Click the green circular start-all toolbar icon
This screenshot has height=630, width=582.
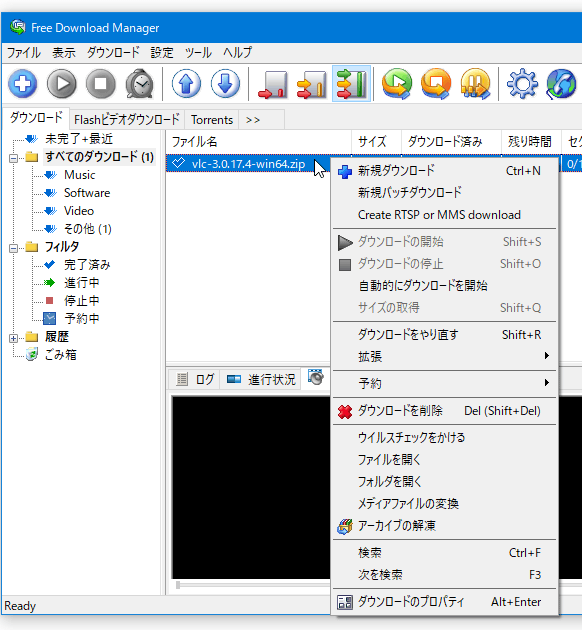click(397, 84)
